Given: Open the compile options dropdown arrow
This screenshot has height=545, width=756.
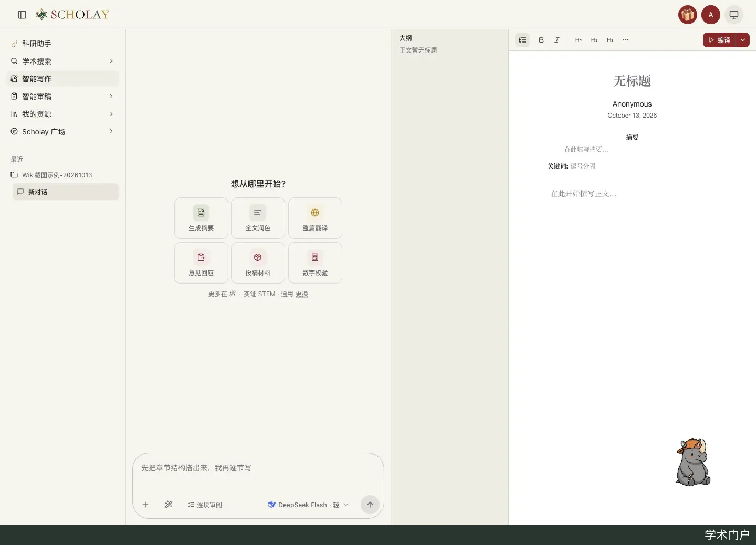Looking at the screenshot, I should 743,40.
